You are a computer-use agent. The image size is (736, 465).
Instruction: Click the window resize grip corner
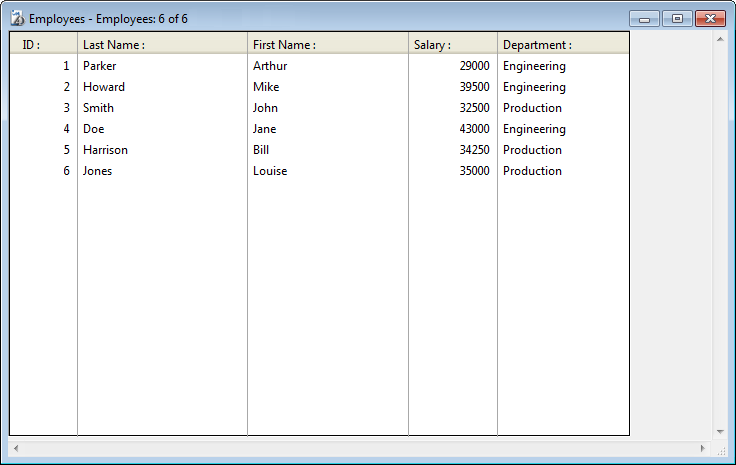pos(722,451)
